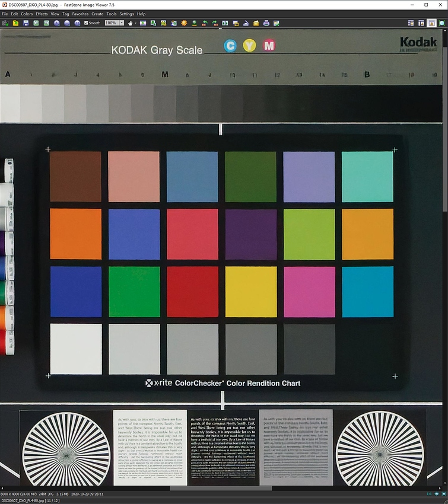Image resolution: width=448 pixels, height=504 pixels.
Task: Go to the previous image
Action: (x=36, y=23)
